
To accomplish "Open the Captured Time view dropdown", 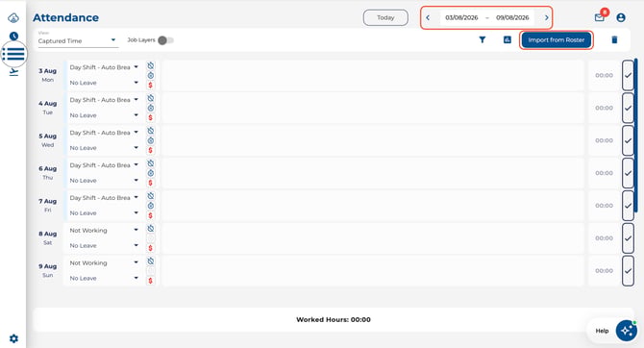I will tap(78, 40).
